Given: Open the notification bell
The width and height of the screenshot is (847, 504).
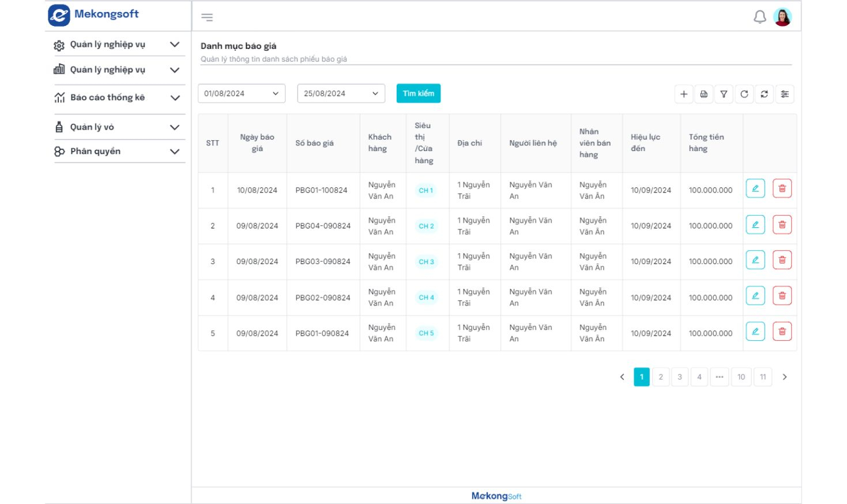Looking at the screenshot, I should pyautogui.click(x=760, y=17).
